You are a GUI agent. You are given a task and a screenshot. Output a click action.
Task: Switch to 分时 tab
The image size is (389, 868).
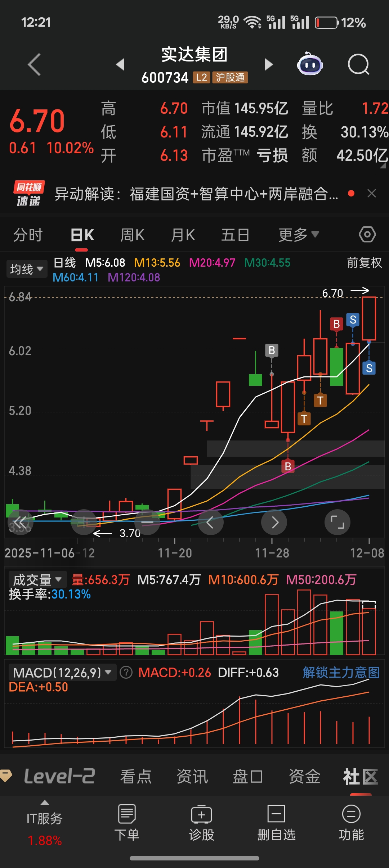pyautogui.click(x=28, y=235)
